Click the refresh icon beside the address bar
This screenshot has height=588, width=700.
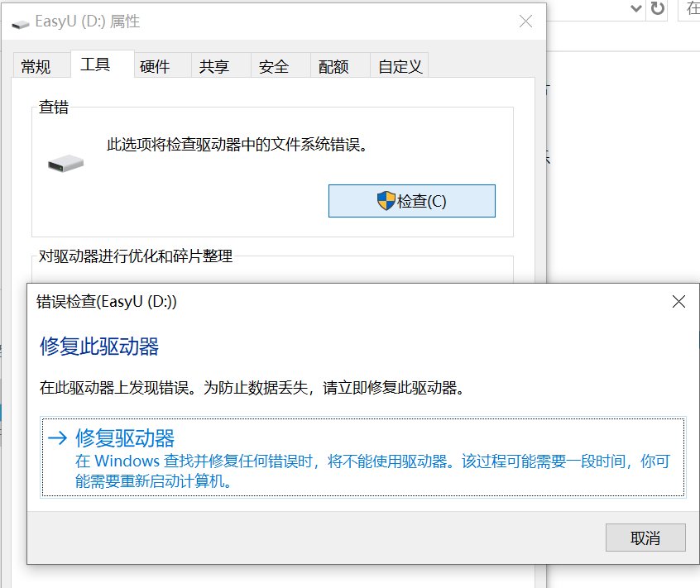[658, 8]
